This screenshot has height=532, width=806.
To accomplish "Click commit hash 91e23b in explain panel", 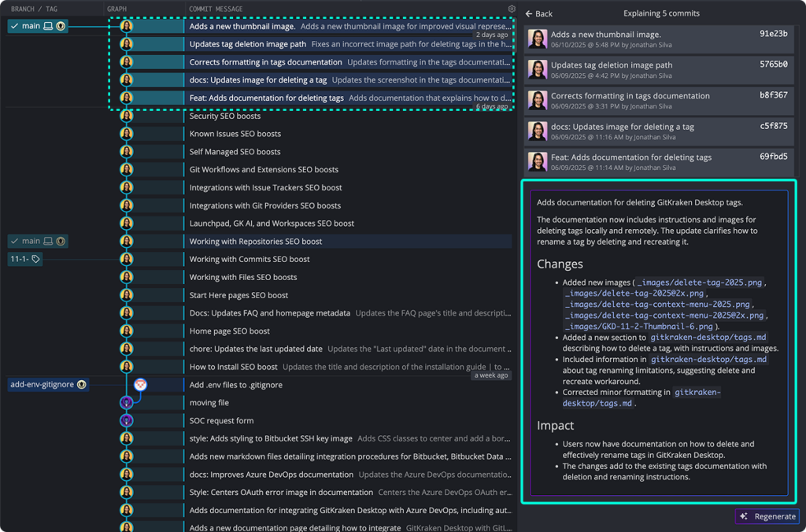I will [x=773, y=34].
